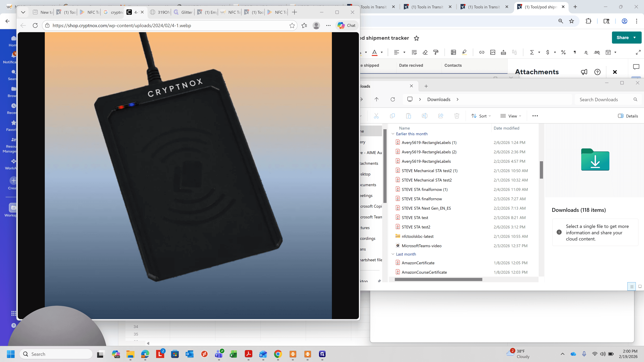Click the Share button
The image size is (644, 362).
[x=627, y=38]
